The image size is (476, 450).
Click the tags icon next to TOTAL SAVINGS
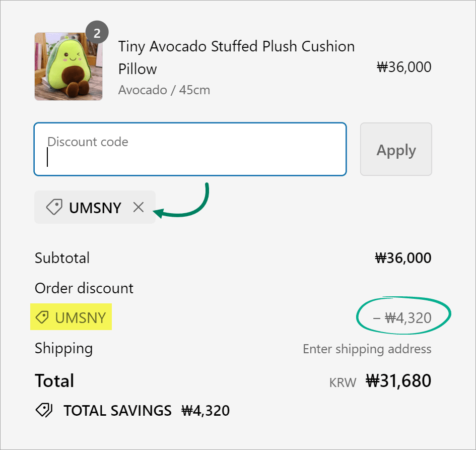click(x=44, y=410)
